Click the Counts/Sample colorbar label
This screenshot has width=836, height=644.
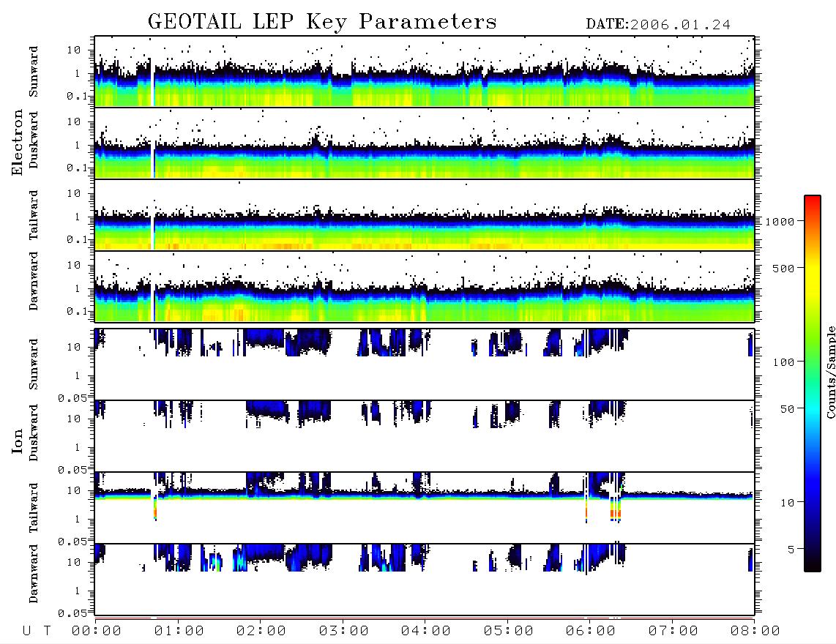coord(830,372)
